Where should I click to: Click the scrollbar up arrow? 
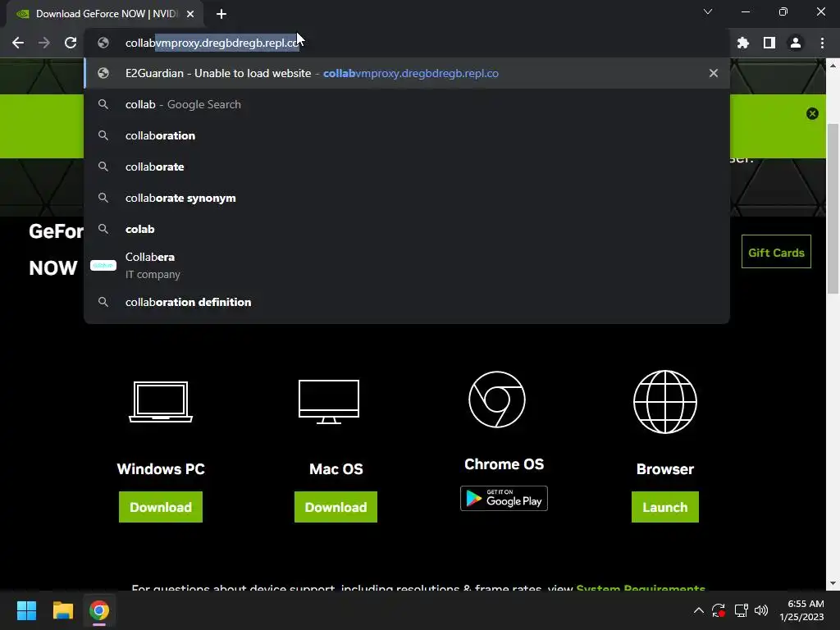(833, 66)
